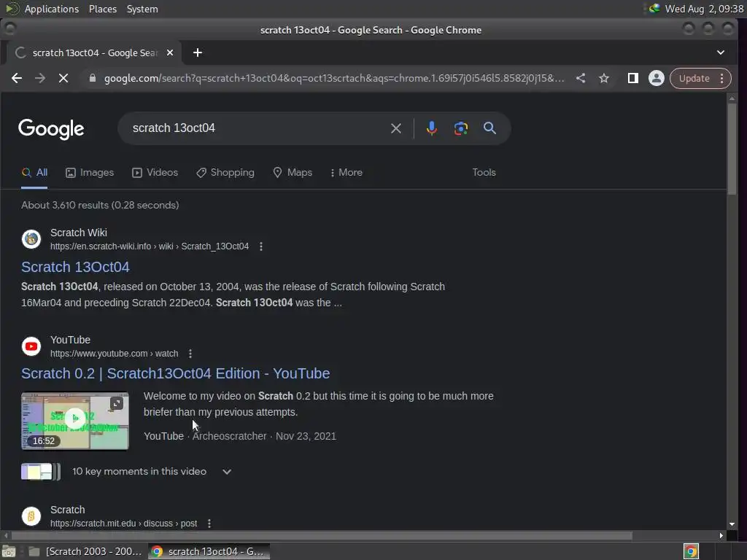Screen dimensions: 747x560
Task: Switch to Videos results tab
Action: tap(155, 172)
